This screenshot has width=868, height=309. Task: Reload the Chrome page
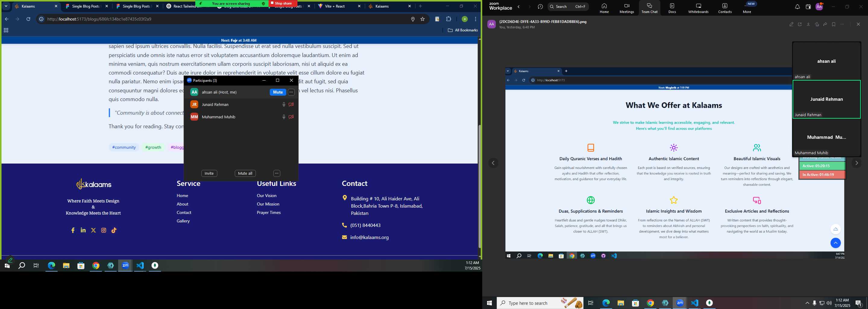click(x=28, y=19)
